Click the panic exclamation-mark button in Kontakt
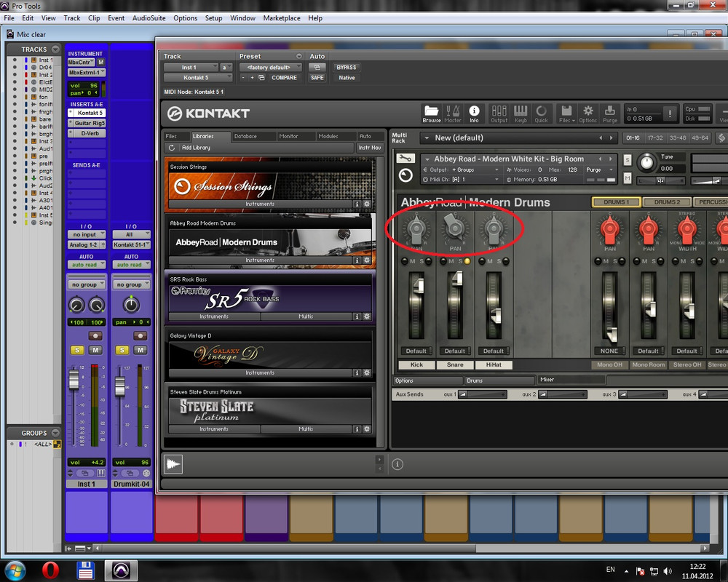 [670, 113]
